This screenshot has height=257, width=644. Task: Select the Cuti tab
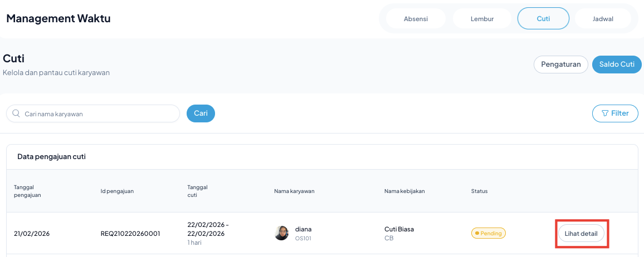pos(543,18)
